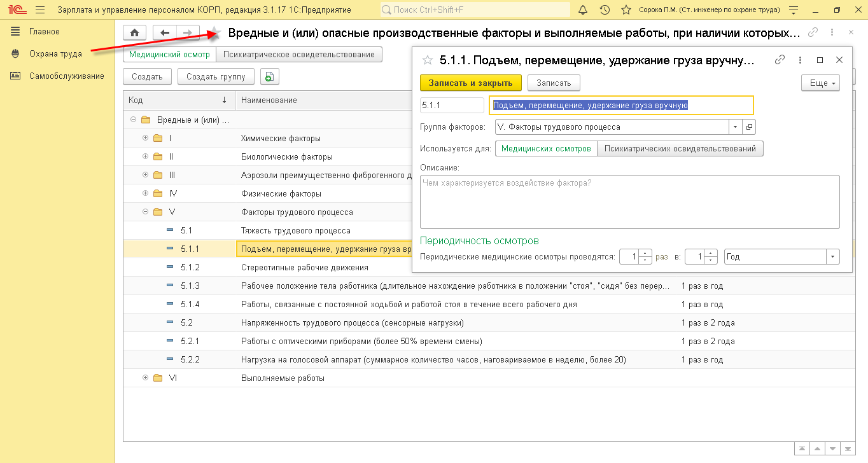Open the main hamburger menu

[40, 10]
